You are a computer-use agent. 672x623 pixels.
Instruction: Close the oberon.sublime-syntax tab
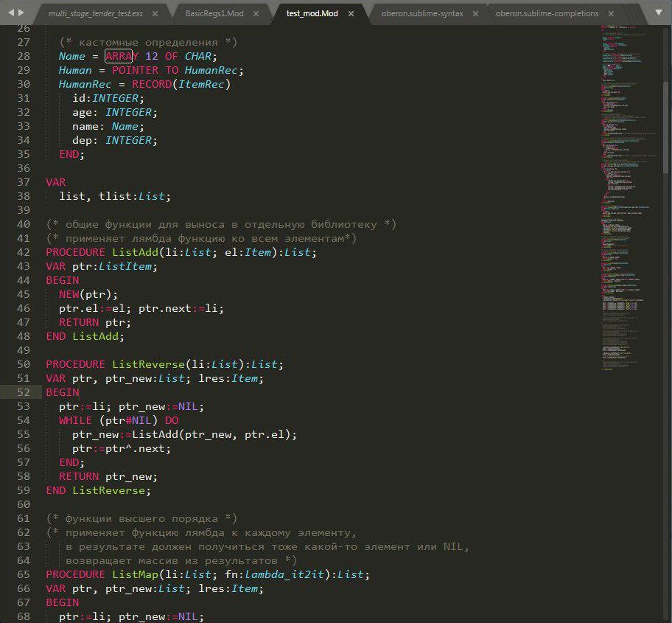pyautogui.click(x=477, y=13)
